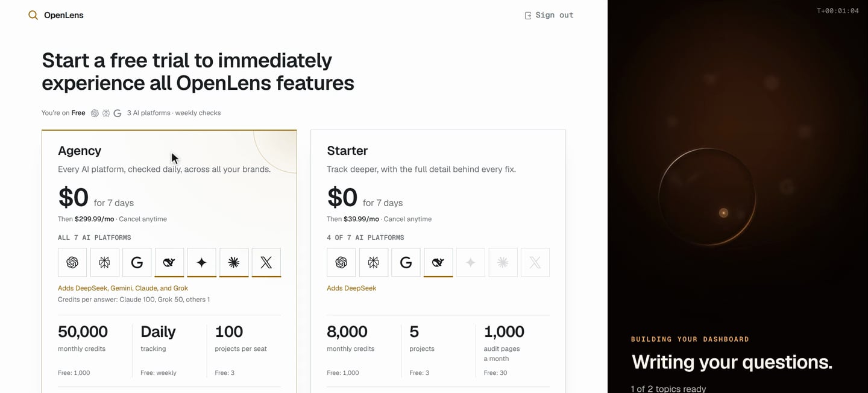Click the Perplexity icon in Free plan row
Image resolution: width=868 pixels, height=393 pixels.
(106, 113)
